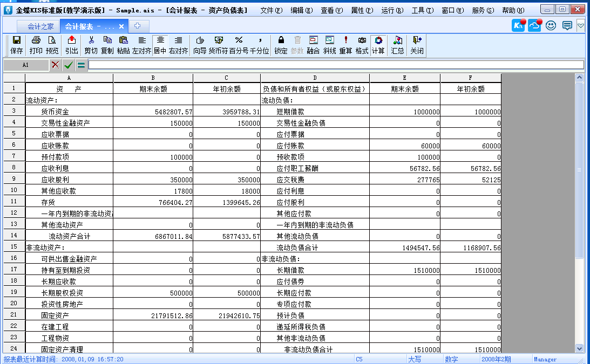Click 2008年2期 in status bar
This screenshot has width=590, height=364.
click(x=496, y=359)
